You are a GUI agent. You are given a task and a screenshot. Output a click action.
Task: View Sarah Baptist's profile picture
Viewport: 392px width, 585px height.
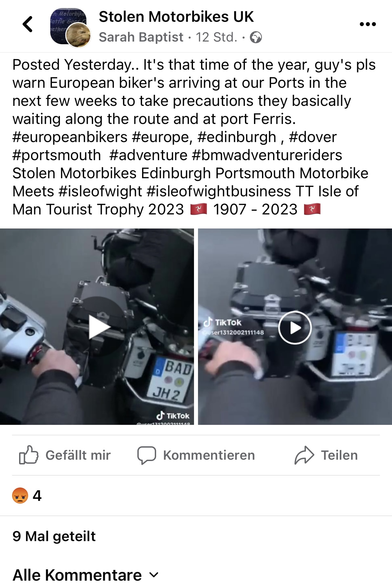click(78, 36)
